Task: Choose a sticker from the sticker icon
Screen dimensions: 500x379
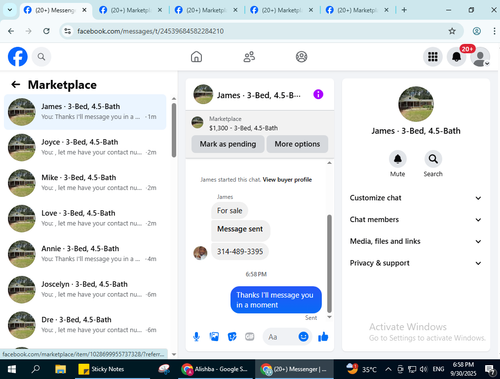Action: (232, 337)
